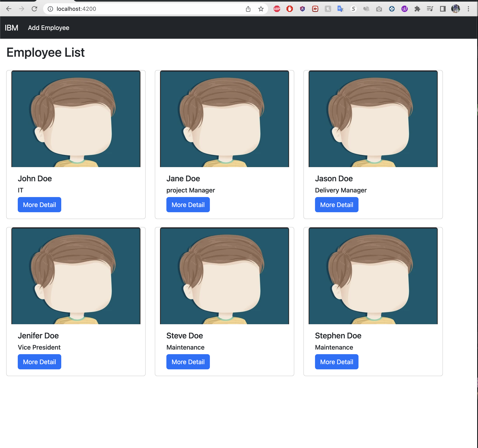Open the red fast-forward extension
Screen dimensions: 478x448
pos(315,9)
